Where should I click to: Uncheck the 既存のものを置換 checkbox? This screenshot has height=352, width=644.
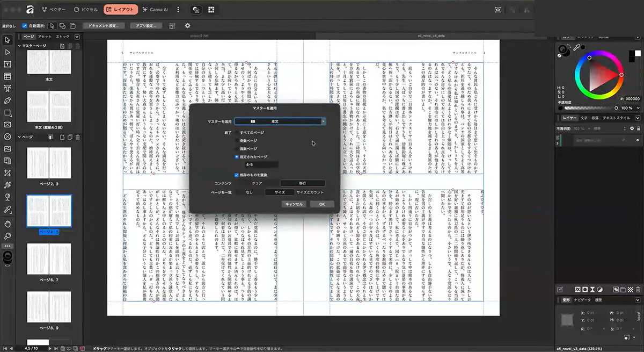[x=237, y=175]
